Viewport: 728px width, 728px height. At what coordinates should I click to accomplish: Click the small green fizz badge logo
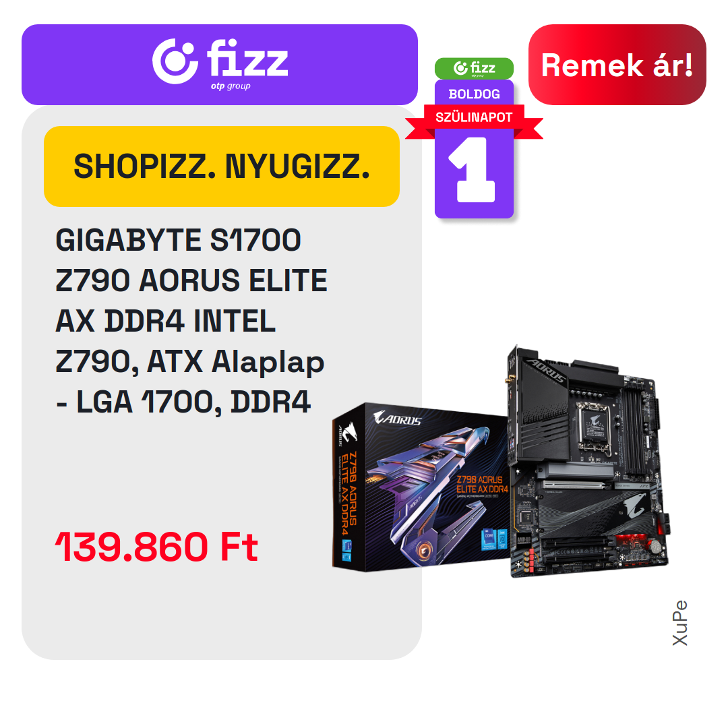point(474,68)
